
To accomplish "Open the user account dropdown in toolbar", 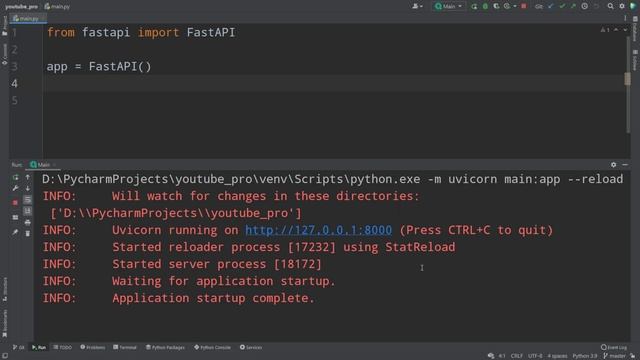I will (x=417, y=6).
